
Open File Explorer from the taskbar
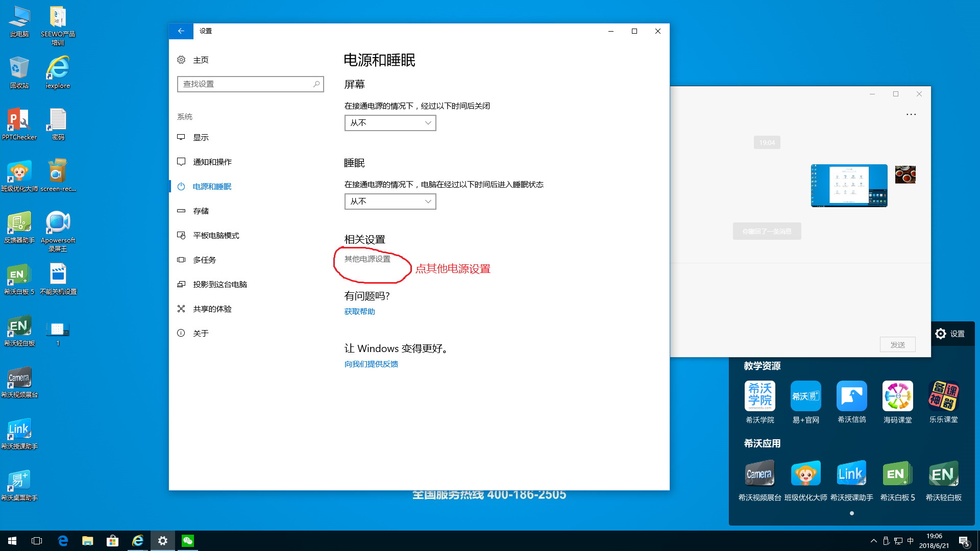click(88, 541)
